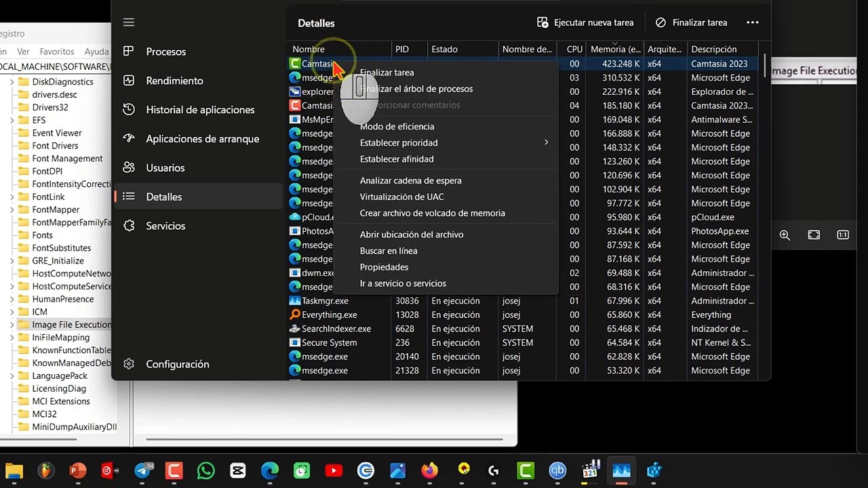Screen dimensions: 868x488
Task: Open the three-dot more options menu
Action: (752, 22)
